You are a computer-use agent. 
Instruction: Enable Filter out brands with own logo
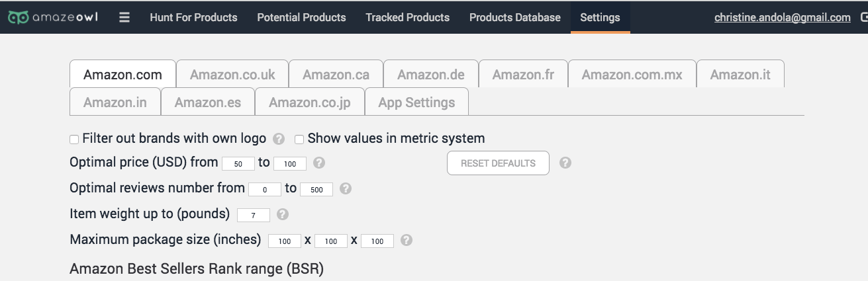74,140
